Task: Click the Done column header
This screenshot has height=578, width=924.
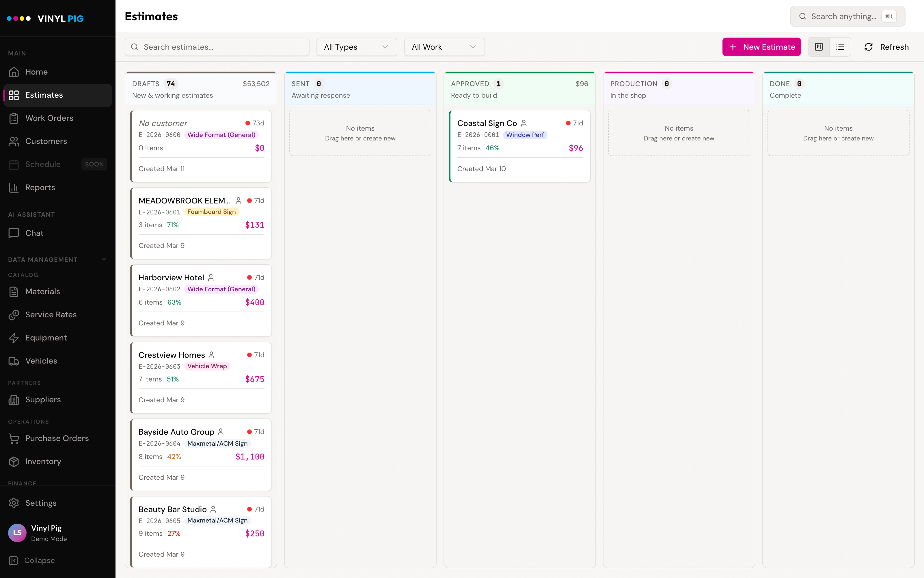Action: pos(838,89)
